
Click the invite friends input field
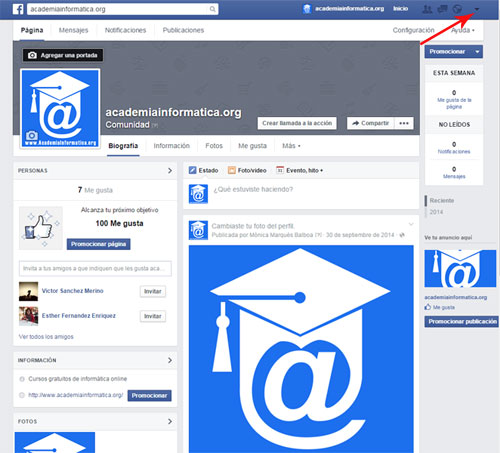(x=95, y=268)
